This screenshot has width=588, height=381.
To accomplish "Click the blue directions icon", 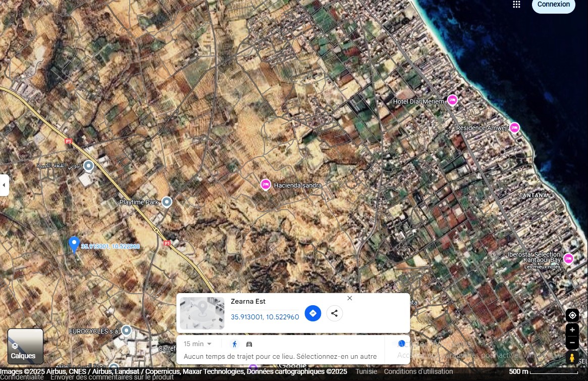I will tap(313, 313).
